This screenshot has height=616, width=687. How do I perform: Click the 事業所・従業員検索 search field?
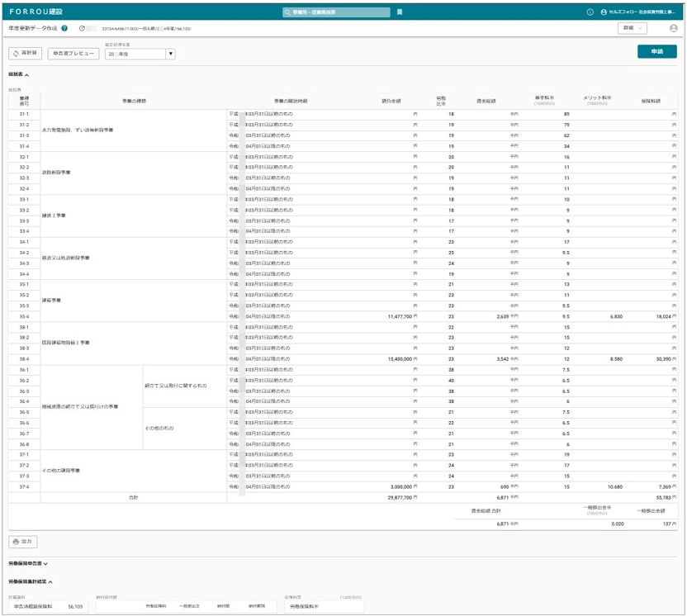337,12
